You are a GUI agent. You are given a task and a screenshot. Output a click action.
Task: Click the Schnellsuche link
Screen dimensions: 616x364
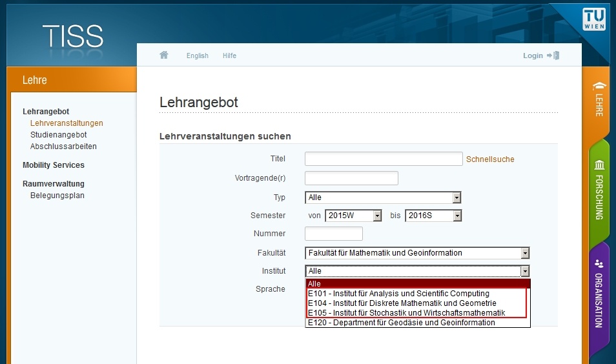[x=490, y=159]
